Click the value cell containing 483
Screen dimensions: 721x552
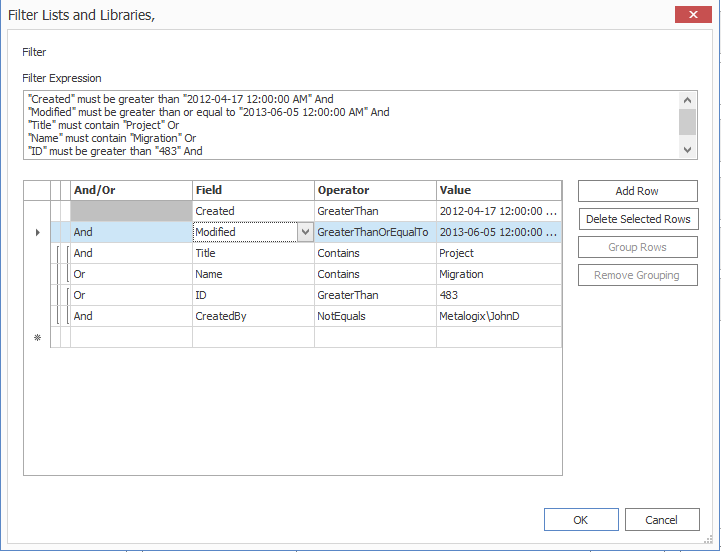[x=498, y=295]
